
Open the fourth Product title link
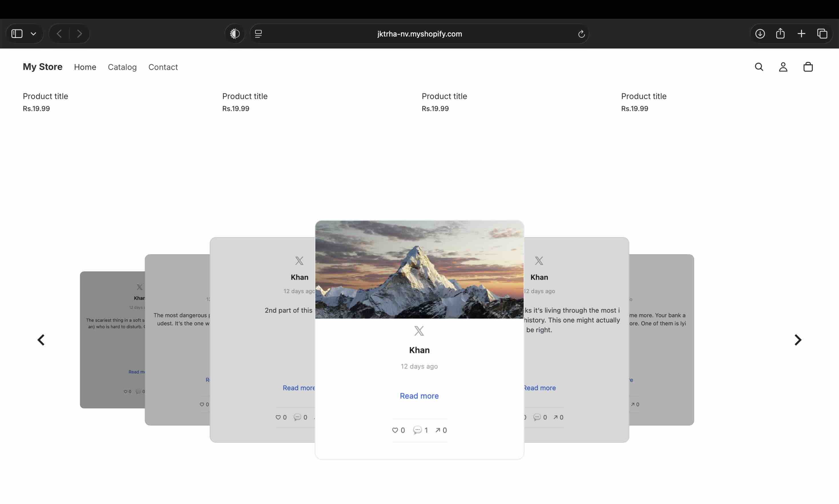pyautogui.click(x=644, y=96)
